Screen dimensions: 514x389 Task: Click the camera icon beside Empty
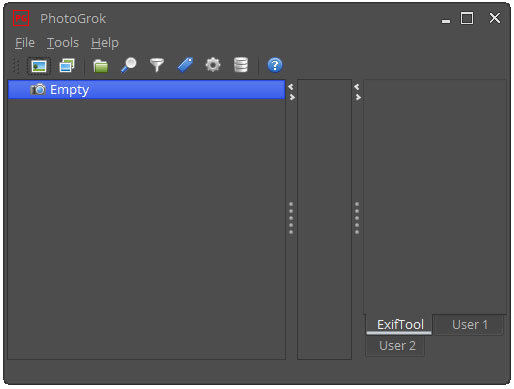38,89
